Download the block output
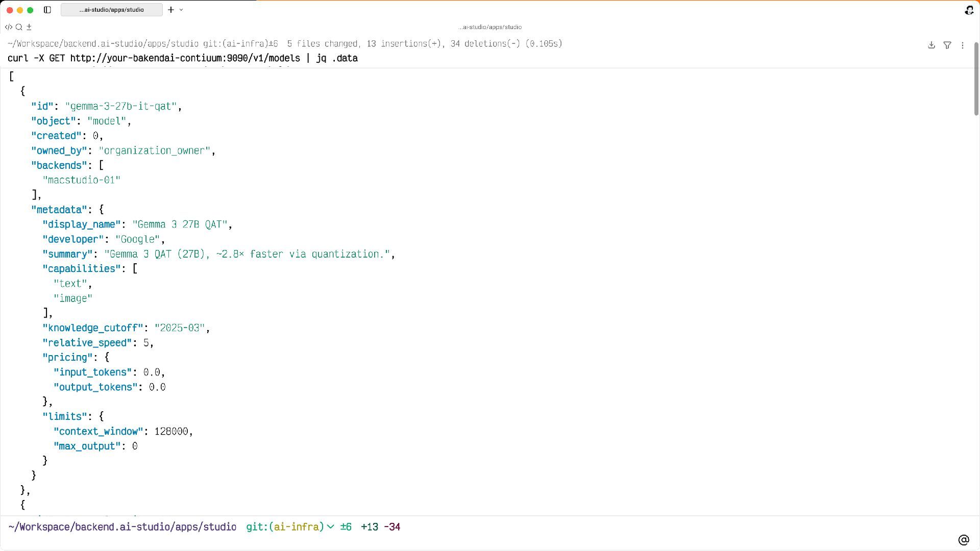The height and width of the screenshot is (551, 980). [932, 45]
